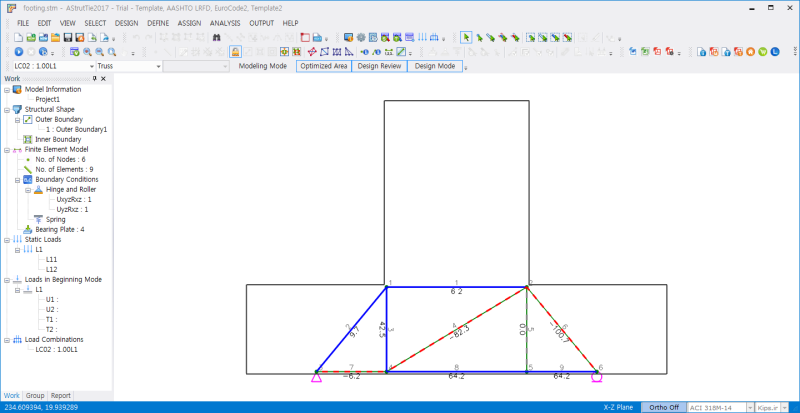Viewport: 800px width, 413px height.
Task: Click the blue node number display icon
Action: tap(364, 52)
